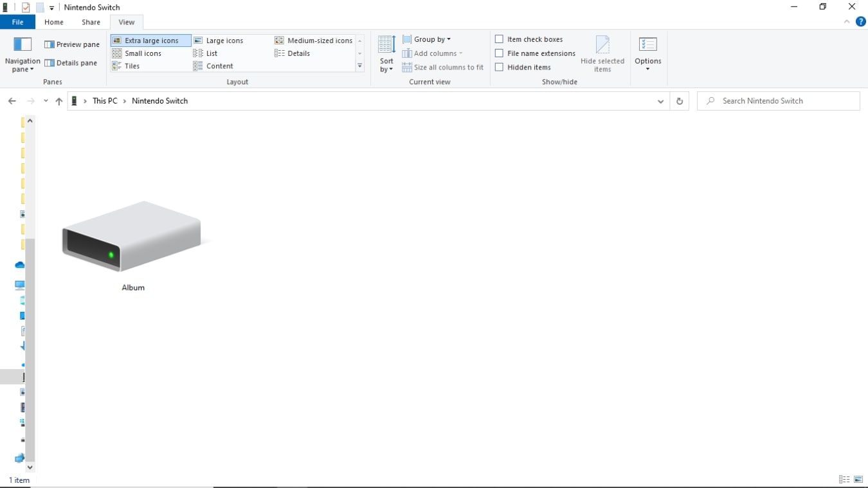The height and width of the screenshot is (488, 868).
Task: Open the Group by dropdown
Action: pyautogui.click(x=427, y=39)
